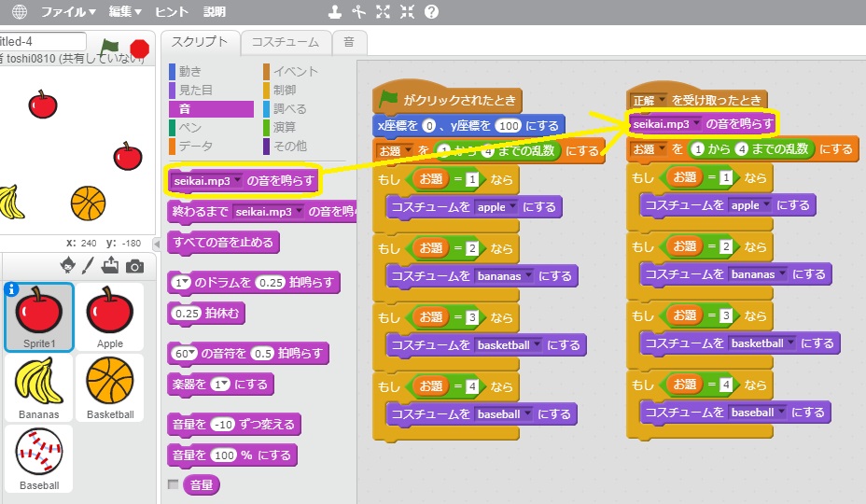Select the shrink sprite tool
The image size is (866, 504).
[407, 11]
